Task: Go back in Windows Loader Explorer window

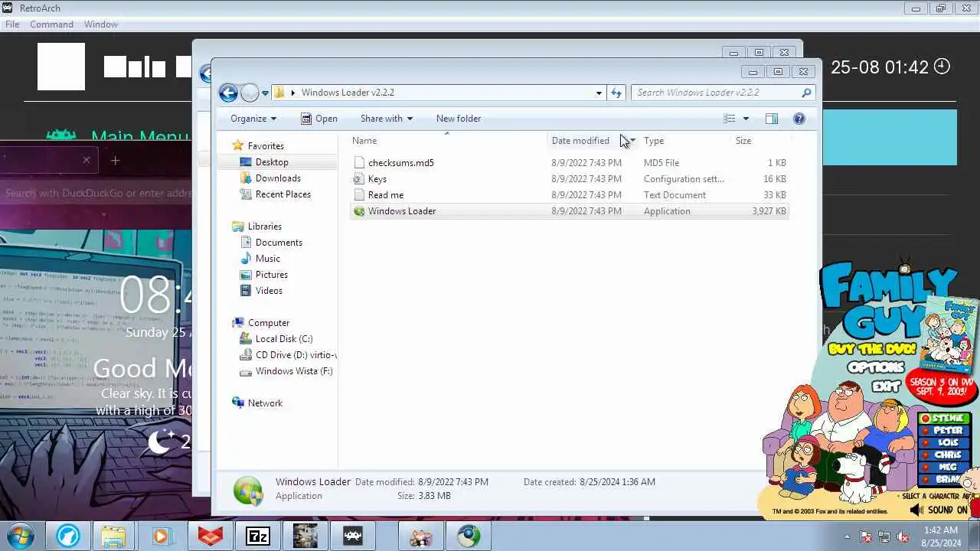Action: [228, 93]
